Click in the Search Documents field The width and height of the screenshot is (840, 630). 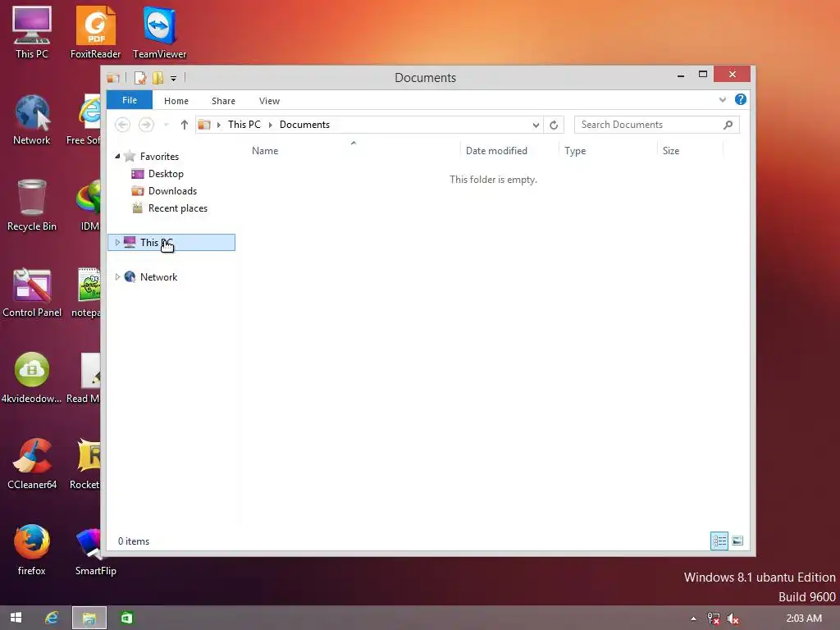(x=657, y=125)
